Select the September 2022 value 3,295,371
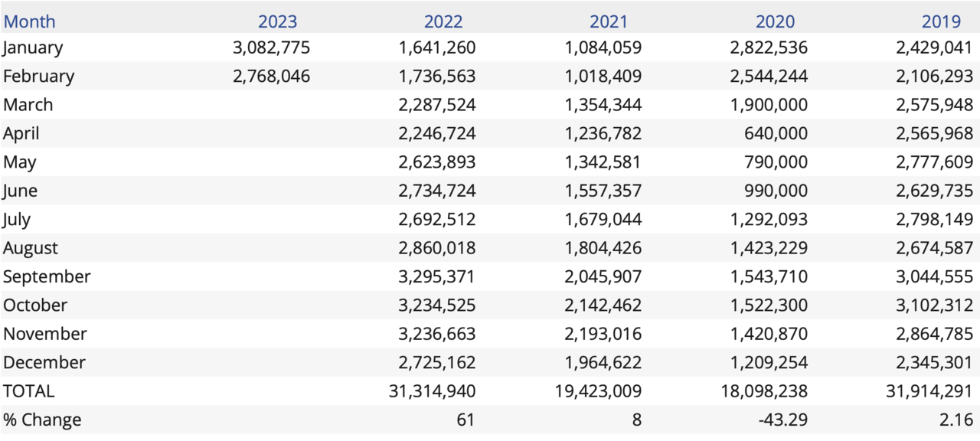This screenshot has width=980, height=441. tap(436, 276)
